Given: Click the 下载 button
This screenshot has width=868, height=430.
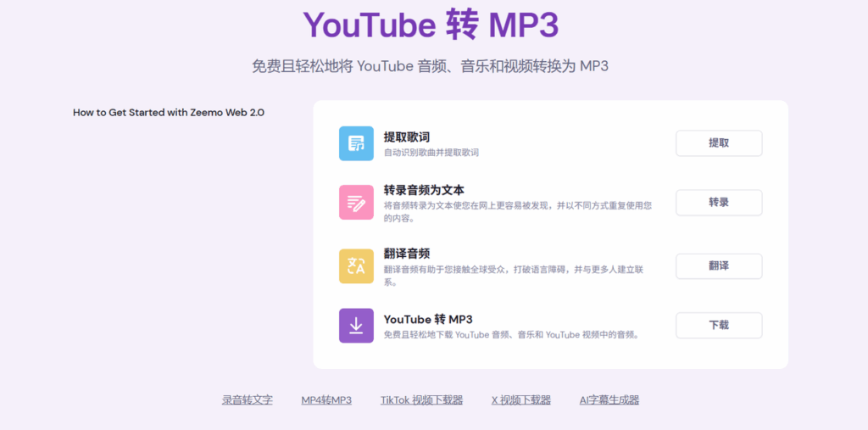Looking at the screenshot, I should (x=719, y=326).
